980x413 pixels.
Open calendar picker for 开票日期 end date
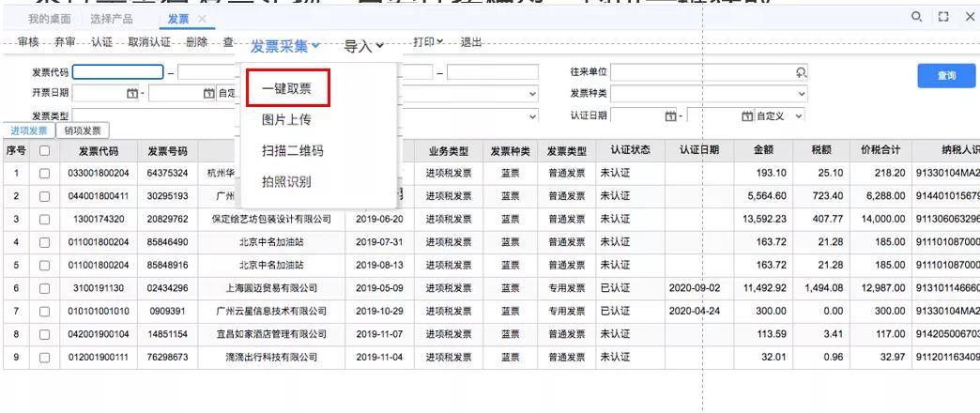[x=208, y=94]
